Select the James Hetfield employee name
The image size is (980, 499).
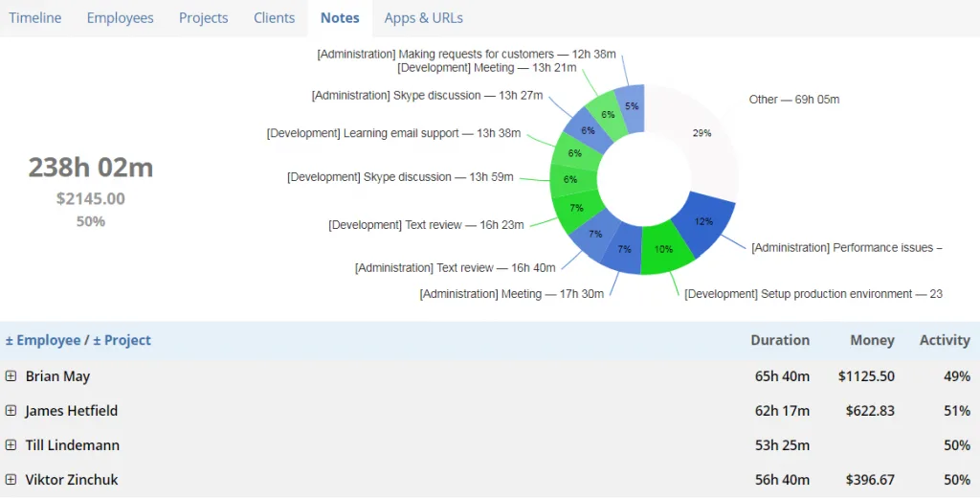[x=71, y=411]
